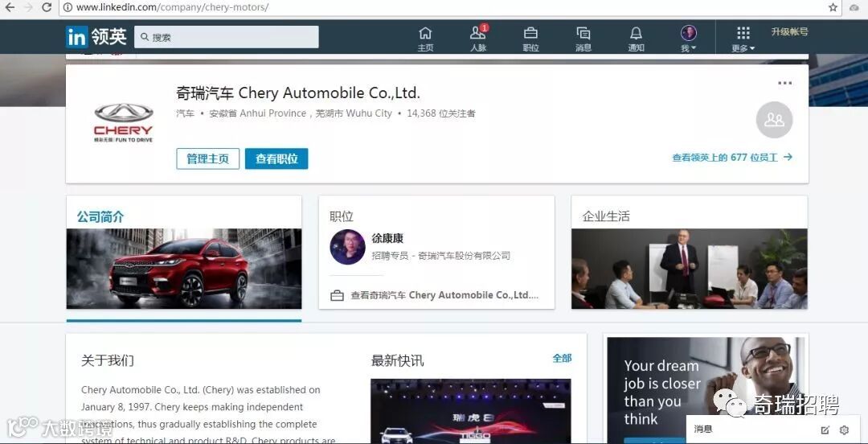
Task: Click the red Chery SUV image
Action: pos(184,269)
